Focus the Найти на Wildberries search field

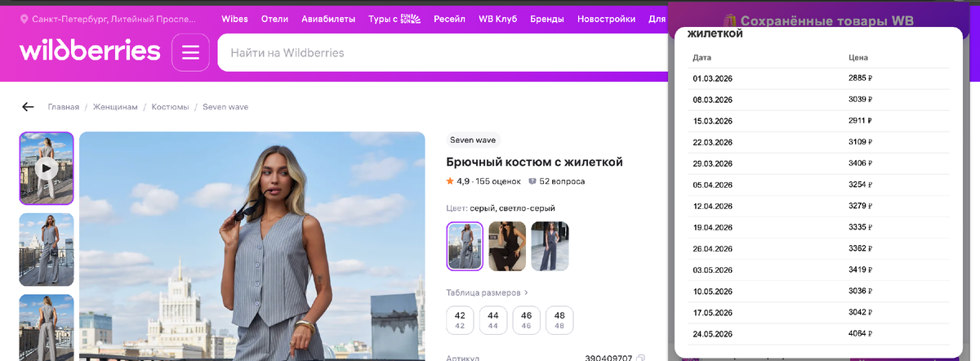(441, 53)
